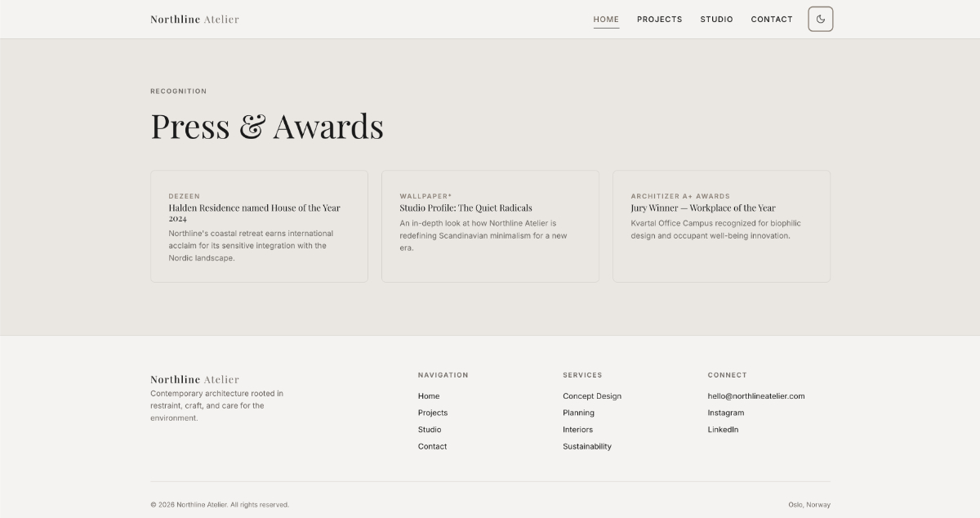980x518 pixels.
Task: Click Contact in the footer list
Action: [432, 446]
